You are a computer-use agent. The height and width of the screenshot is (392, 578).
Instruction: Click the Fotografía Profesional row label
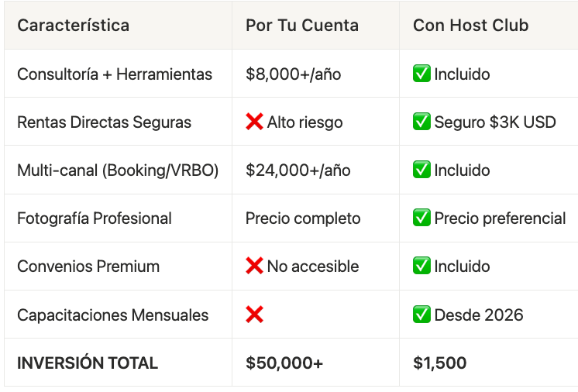pyautogui.click(x=94, y=218)
